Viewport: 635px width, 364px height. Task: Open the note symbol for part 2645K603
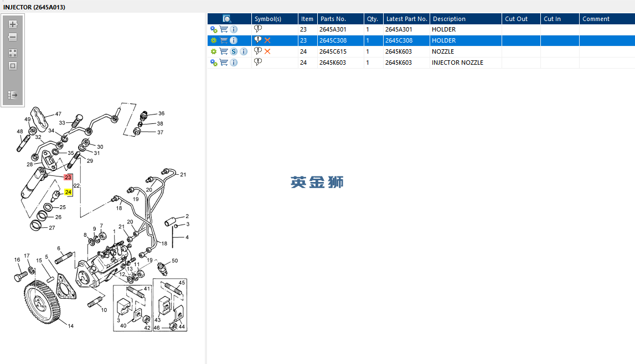pyautogui.click(x=258, y=62)
